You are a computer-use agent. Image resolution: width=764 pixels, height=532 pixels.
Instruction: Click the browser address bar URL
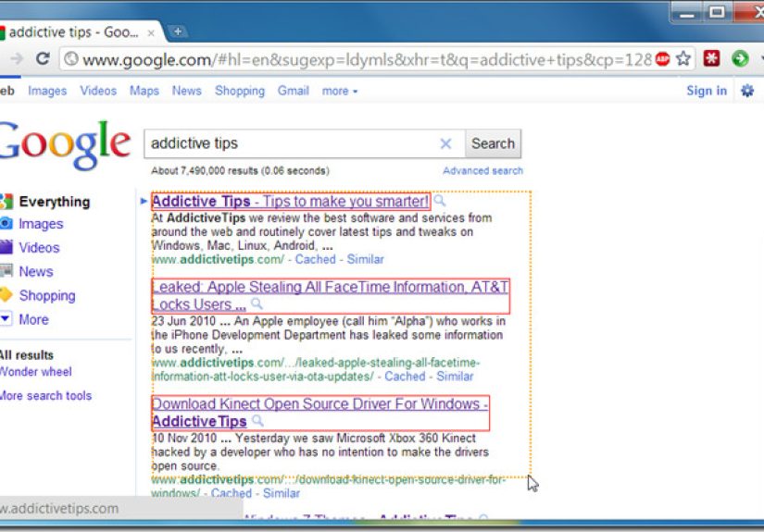coord(367,59)
